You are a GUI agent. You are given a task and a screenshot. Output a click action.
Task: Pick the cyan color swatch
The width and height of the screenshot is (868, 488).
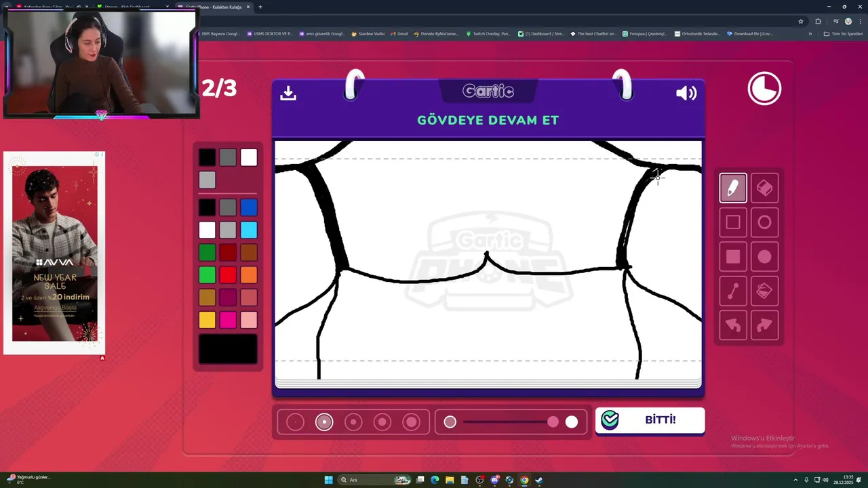(249, 230)
